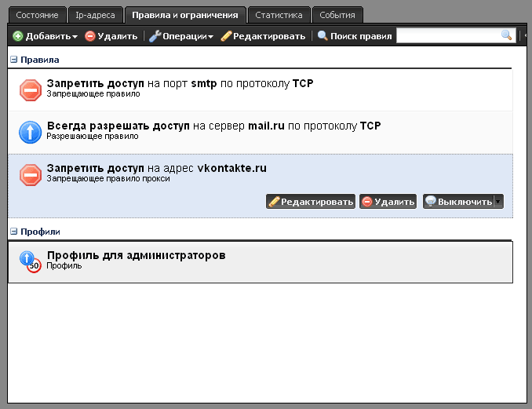
Task: Click the wrench Операции icon
Action: [x=155, y=36]
